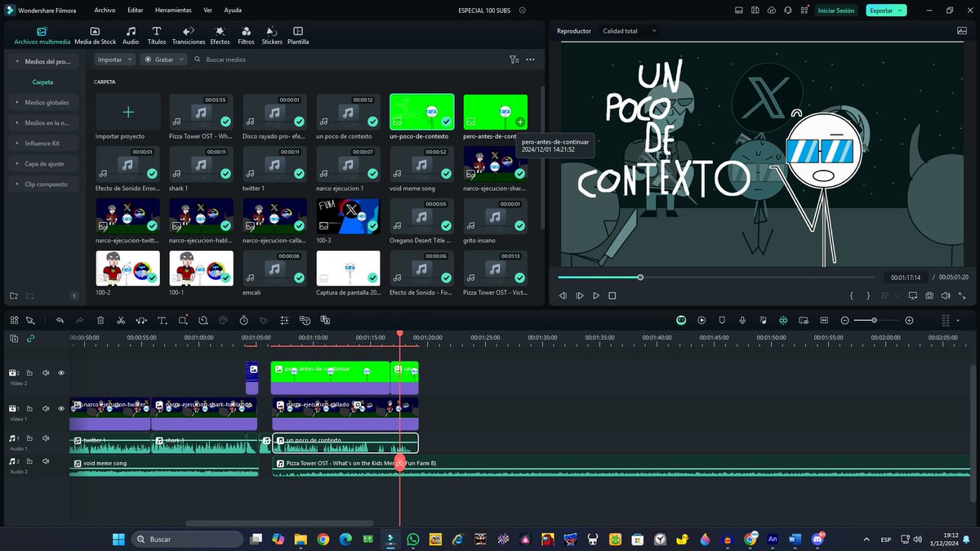This screenshot has height=551, width=980.
Task: Select the Filtros tab
Action: (x=246, y=35)
